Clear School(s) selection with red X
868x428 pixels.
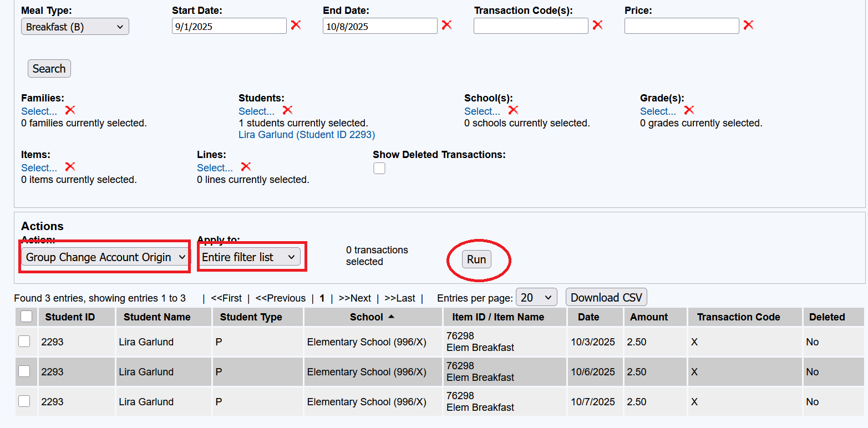click(513, 110)
